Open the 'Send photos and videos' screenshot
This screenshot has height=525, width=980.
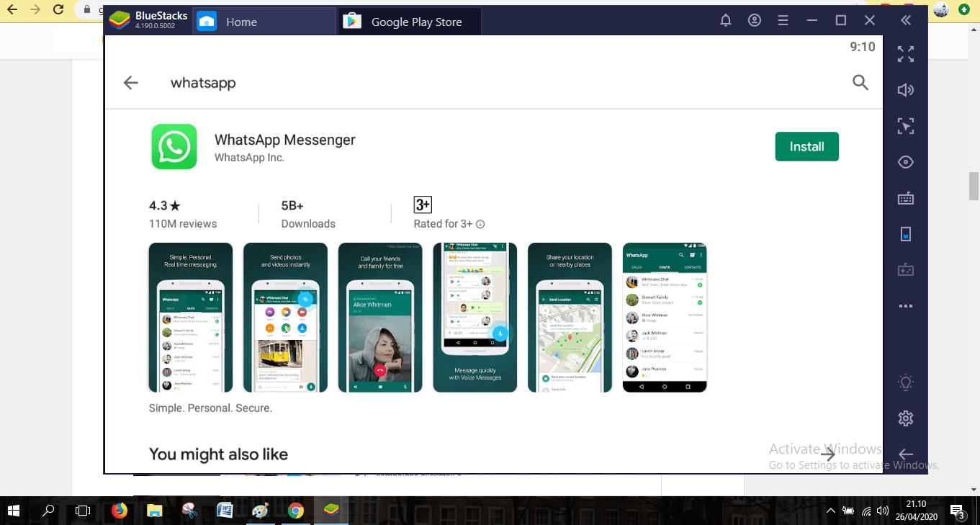click(285, 318)
